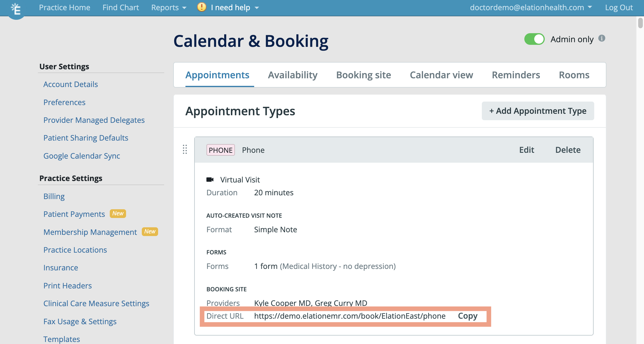Screen dimensions: 644x344
Task: Disable the Admin only toggle
Action: 534,39
